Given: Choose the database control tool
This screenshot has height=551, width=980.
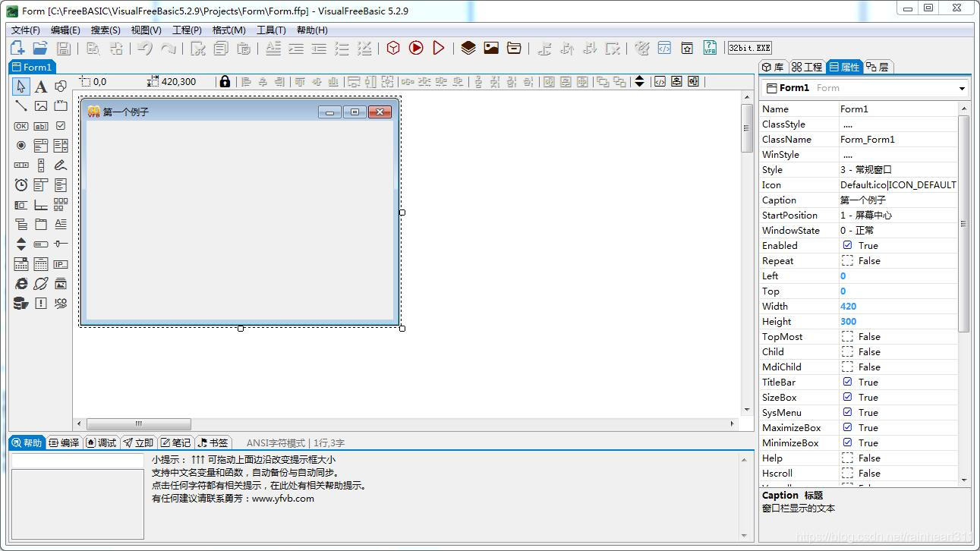Looking at the screenshot, I should 21,304.
